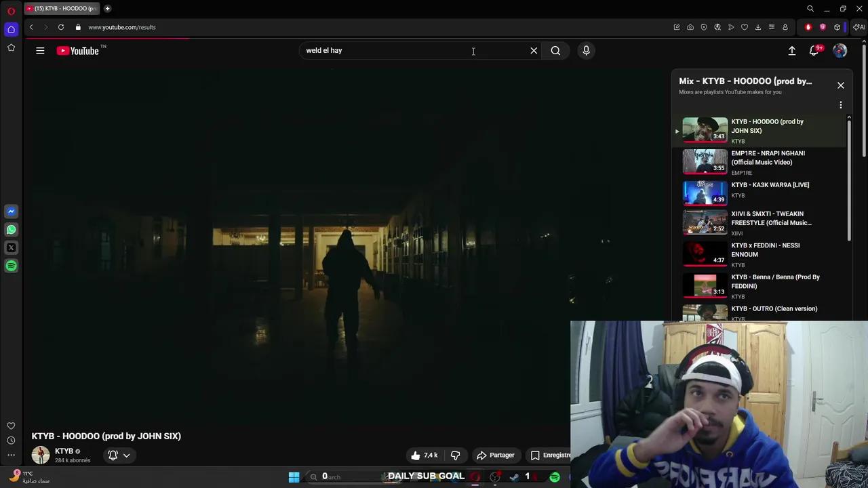Click the playlist panel scrollbar

(x=849, y=180)
